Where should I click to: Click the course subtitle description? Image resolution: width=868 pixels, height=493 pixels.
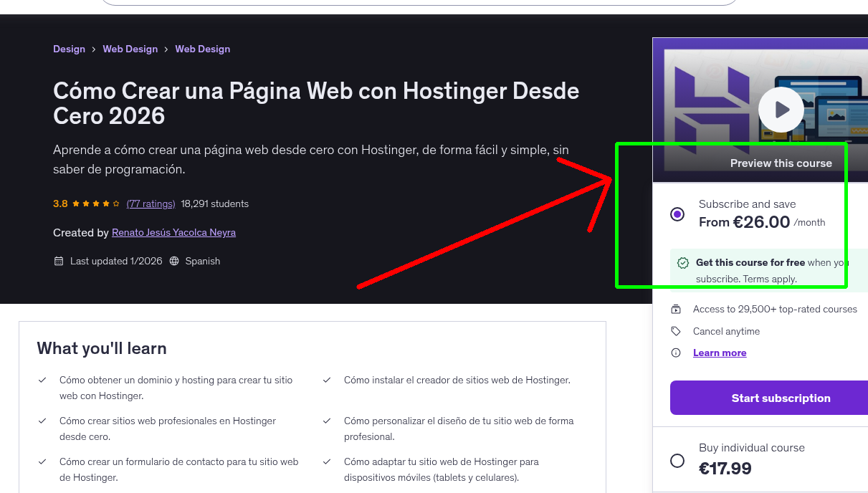(x=311, y=160)
